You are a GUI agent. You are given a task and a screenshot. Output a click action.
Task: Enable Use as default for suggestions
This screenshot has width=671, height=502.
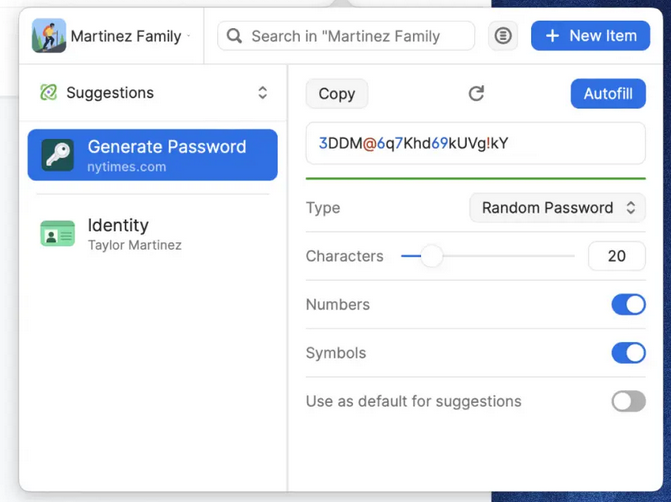(x=628, y=401)
